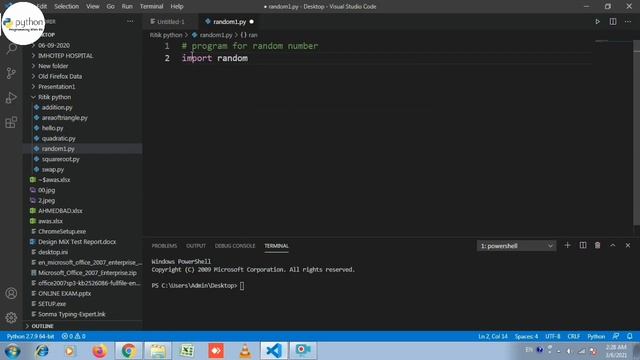640x360 pixels.
Task: Open Excel from the taskbar
Action: [187, 351]
